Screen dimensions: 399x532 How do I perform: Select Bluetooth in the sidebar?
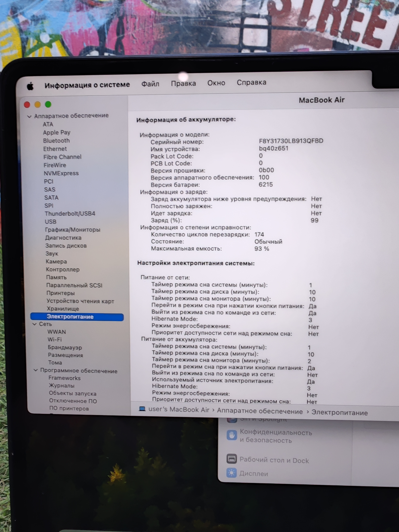pos(56,141)
